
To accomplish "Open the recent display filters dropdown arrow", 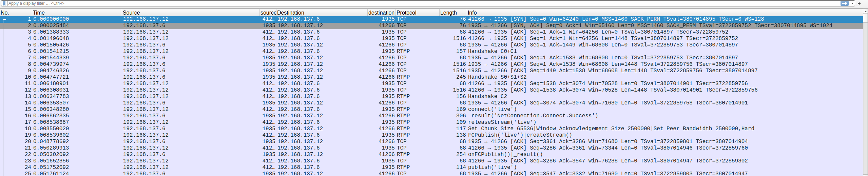I will point(852,3).
